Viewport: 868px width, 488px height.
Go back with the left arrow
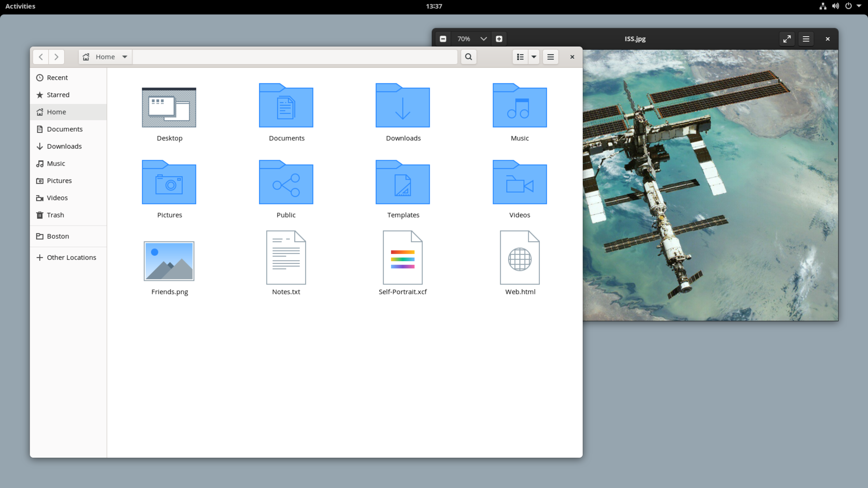(x=41, y=57)
